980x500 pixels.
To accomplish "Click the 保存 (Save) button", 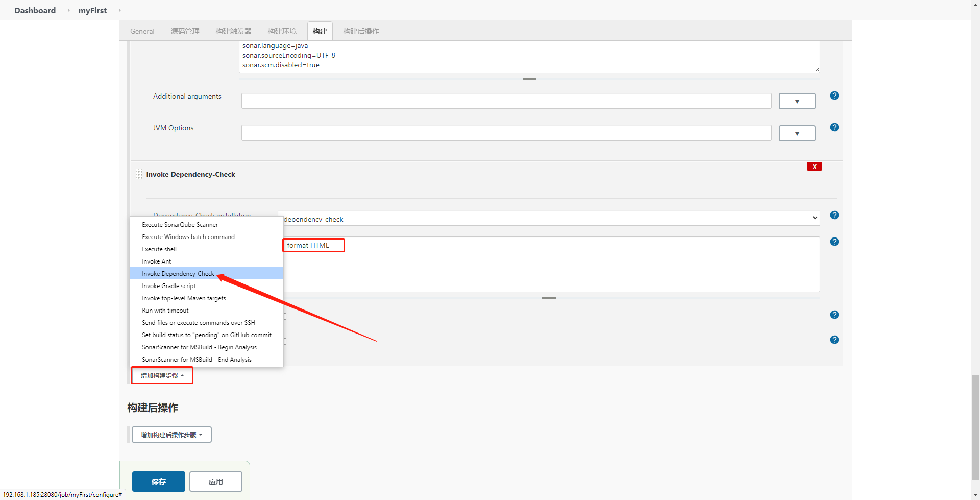I will 158,481.
